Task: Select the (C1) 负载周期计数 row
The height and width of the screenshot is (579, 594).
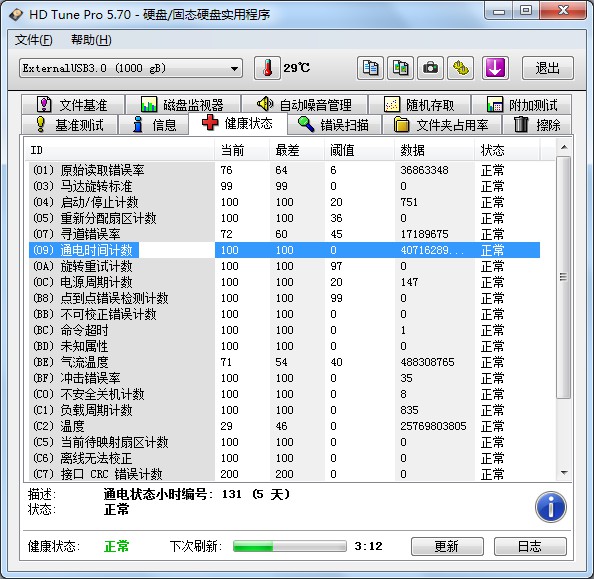Action: [284, 410]
